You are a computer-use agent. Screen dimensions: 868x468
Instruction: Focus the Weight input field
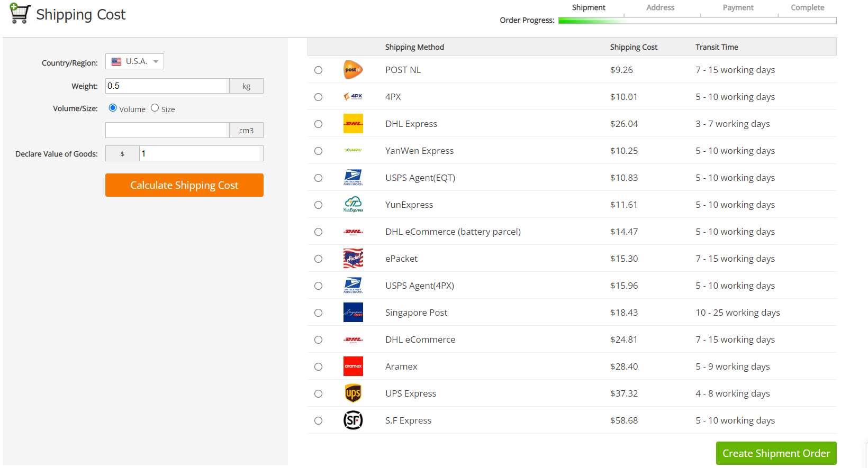click(167, 86)
